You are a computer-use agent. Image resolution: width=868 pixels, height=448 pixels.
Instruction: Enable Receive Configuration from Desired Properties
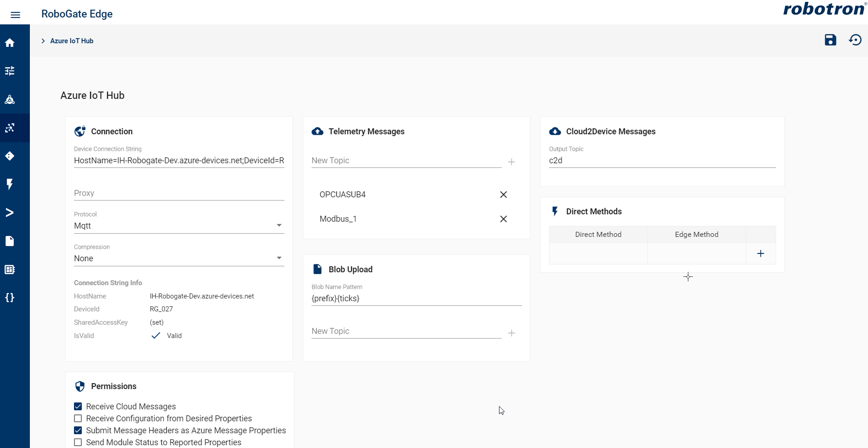click(78, 419)
